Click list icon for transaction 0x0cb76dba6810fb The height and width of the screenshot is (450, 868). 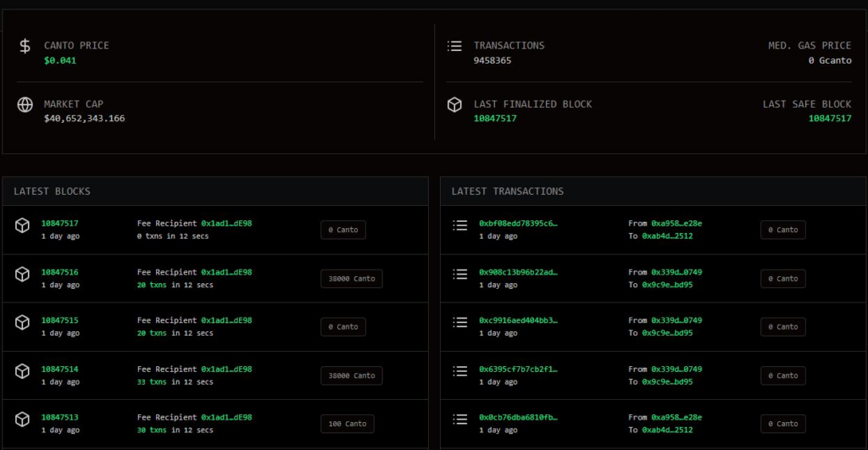460,419
